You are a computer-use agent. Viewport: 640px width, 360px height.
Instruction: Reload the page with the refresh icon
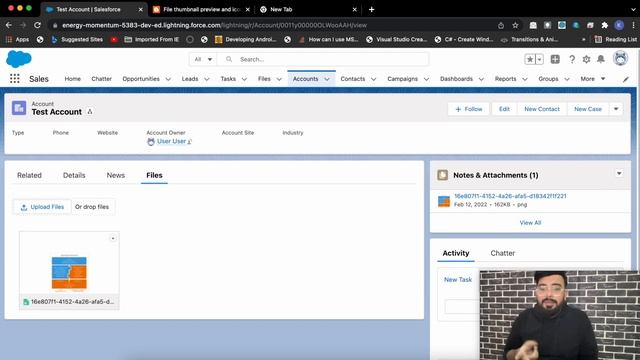coord(37,25)
